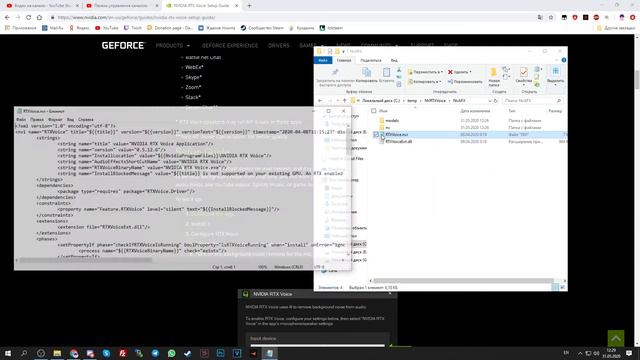Click the Paste clipboard icon in Explorer ribbon

coord(386,73)
